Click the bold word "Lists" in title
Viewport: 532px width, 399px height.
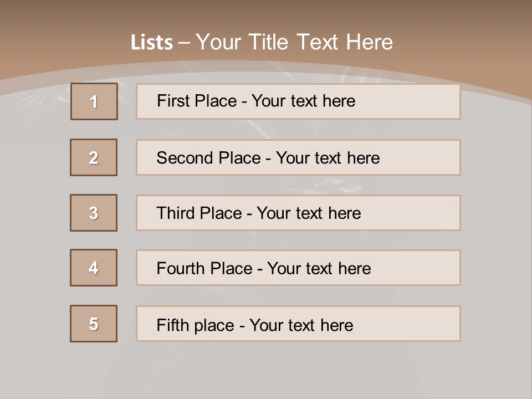pos(151,43)
